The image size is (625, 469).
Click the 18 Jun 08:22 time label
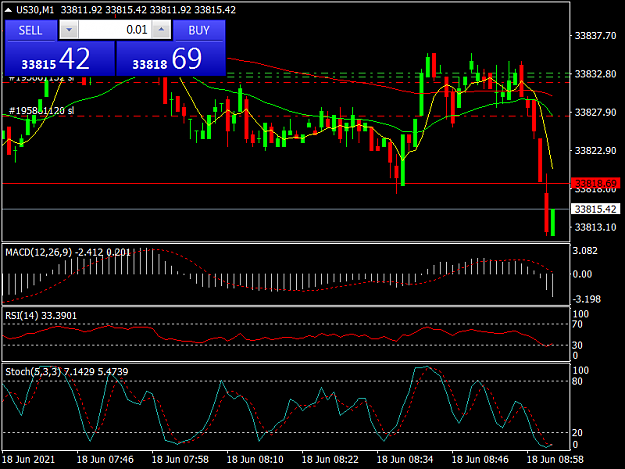pyautogui.click(x=330, y=459)
